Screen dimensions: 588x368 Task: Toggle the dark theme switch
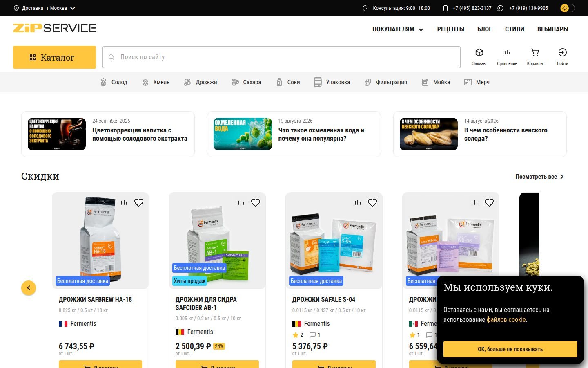(x=567, y=8)
